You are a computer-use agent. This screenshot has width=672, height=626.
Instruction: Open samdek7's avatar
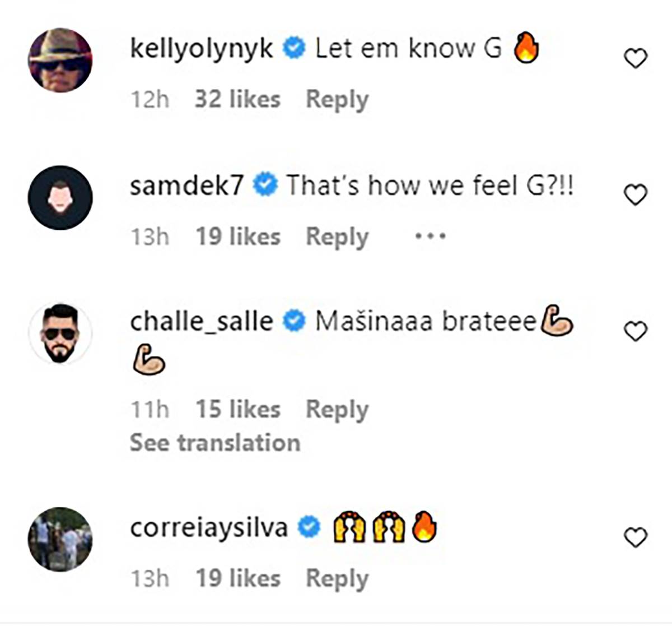tap(60, 197)
